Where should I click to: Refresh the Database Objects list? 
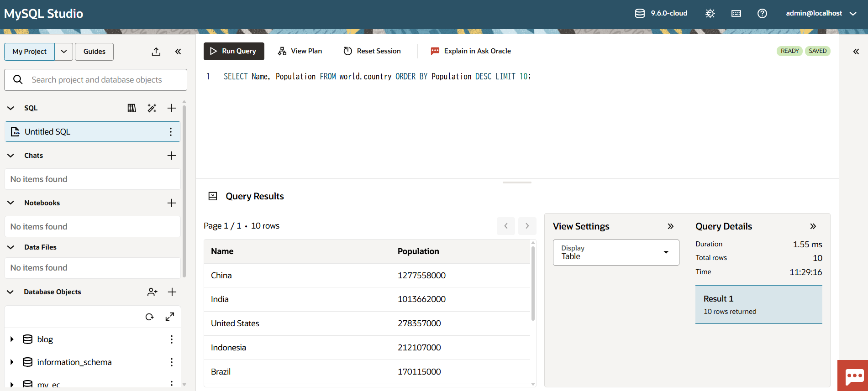149,317
